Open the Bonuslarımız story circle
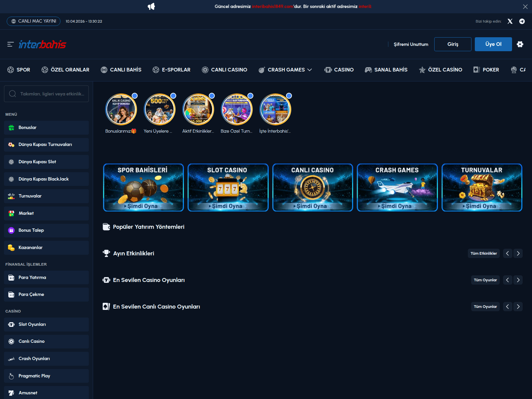 point(121,109)
